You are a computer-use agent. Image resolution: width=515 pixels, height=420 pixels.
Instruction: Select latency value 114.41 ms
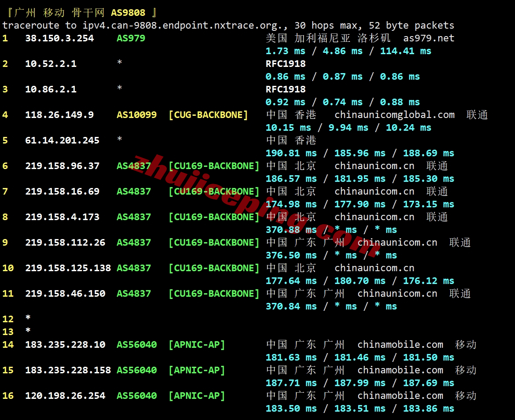(x=406, y=51)
